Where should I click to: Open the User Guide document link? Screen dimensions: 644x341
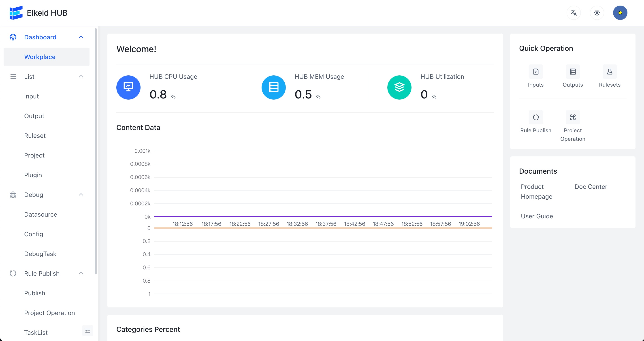[537, 216]
